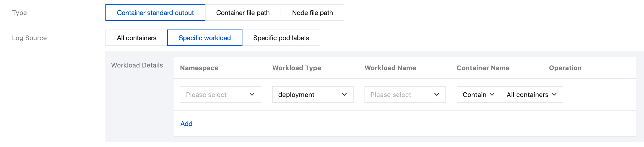This screenshot has height=147, width=644.
Task: Click the chevron beside 'deployment'
Action: point(344,95)
